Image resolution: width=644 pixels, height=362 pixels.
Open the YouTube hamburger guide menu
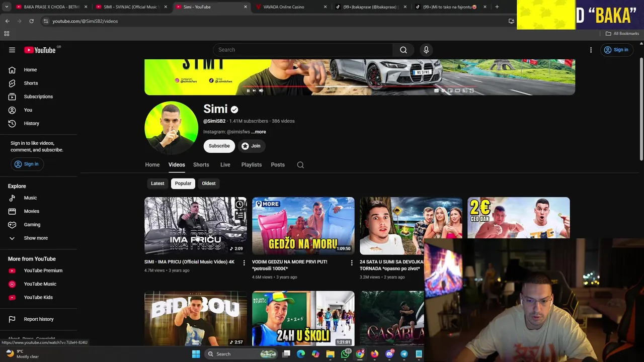pyautogui.click(x=12, y=50)
